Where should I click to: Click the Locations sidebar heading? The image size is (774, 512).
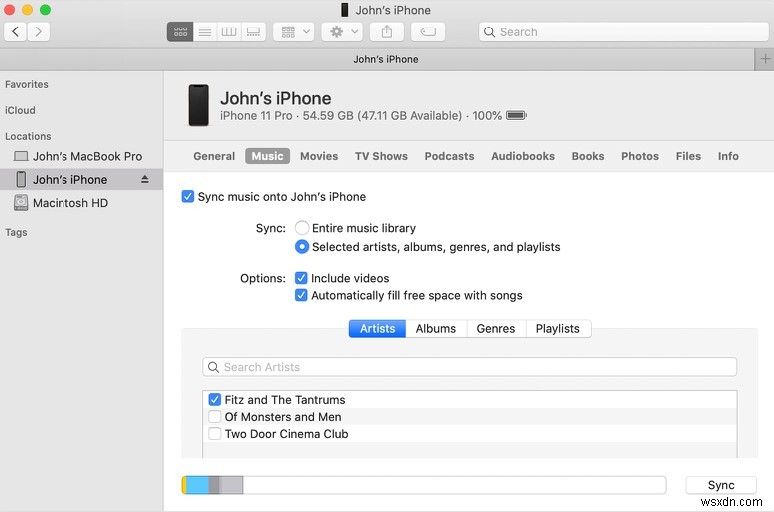pos(28,136)
